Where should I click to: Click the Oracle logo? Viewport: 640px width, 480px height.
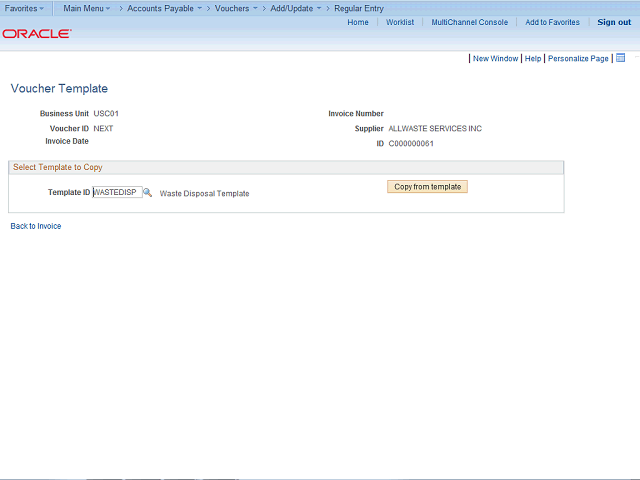37,33
